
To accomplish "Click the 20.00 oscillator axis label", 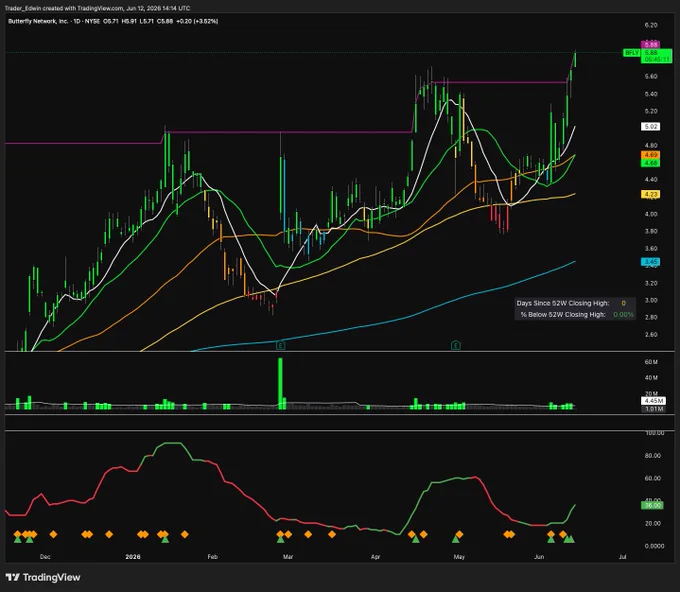I will click(x=653, y=523).
